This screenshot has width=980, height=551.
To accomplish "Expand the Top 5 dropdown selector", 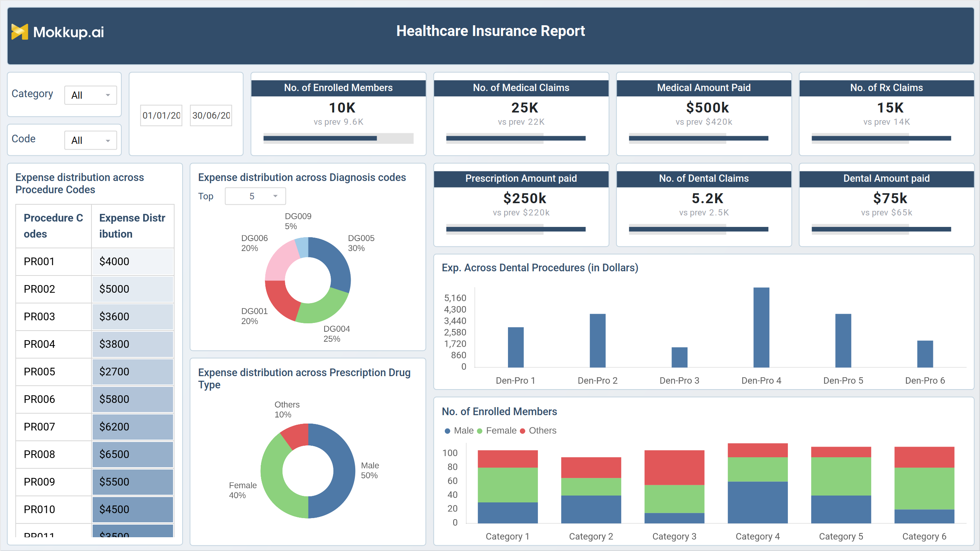I will [255, 196].
